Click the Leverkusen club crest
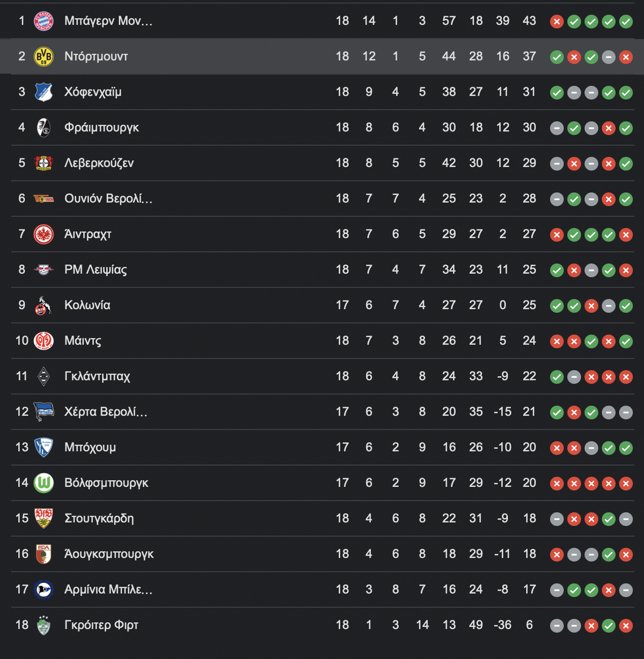This screenshot has height=659, width=644. (43, 163)
